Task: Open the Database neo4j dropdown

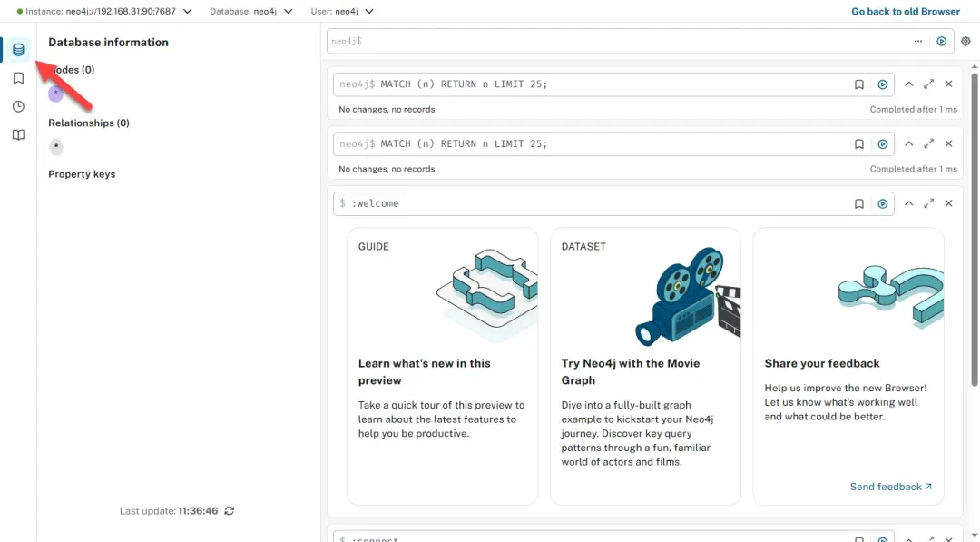Action: [x=251, y=11]
